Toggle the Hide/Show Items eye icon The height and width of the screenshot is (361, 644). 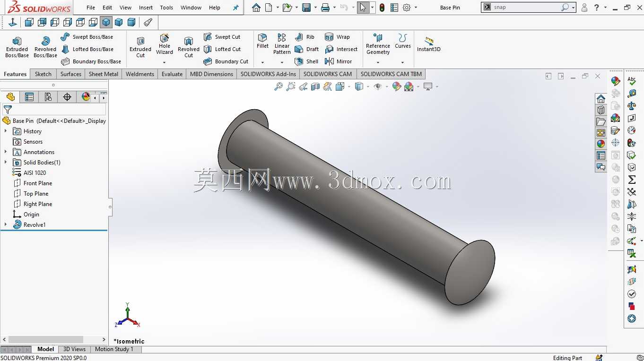tap(378, 86)
